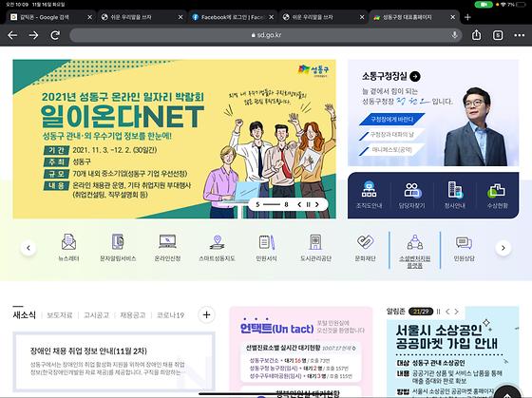
Task: Open the 담당자찾기 staff finder icon
Action: coord(411,195)
